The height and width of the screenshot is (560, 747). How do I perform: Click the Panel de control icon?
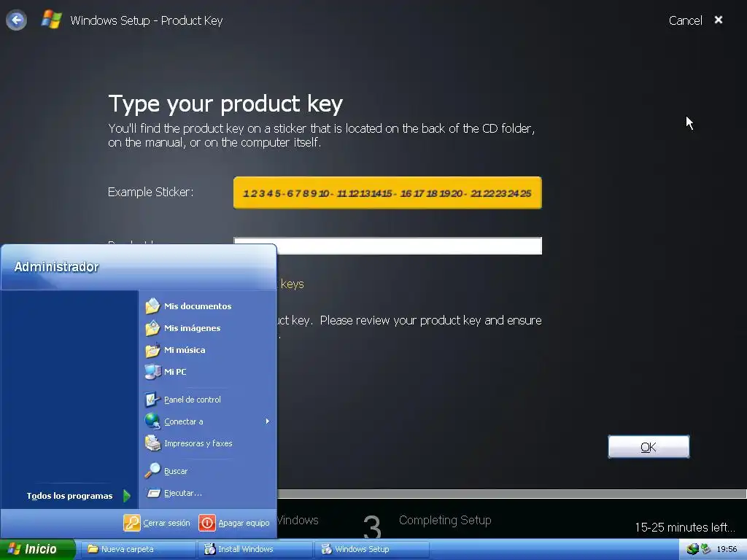point(152,400)
